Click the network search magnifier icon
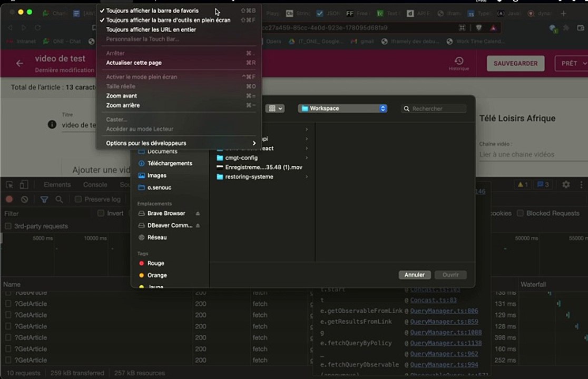This screenshot has width=588, height=379. pyautogui.click(x=59, y=199)
